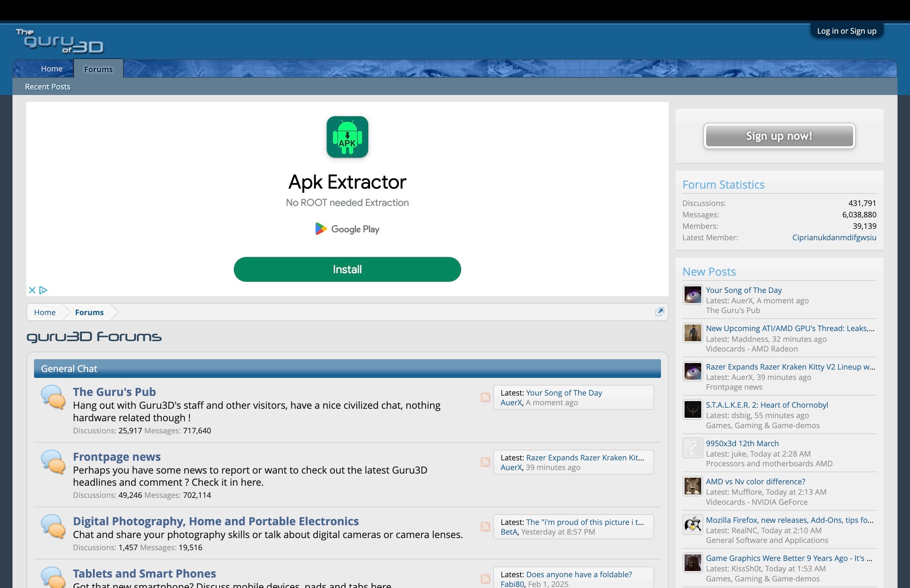
Task: Open latest Frontpage news post Razer Expands Razer Kraken Kit...
Action: click(x=585, y=457)
